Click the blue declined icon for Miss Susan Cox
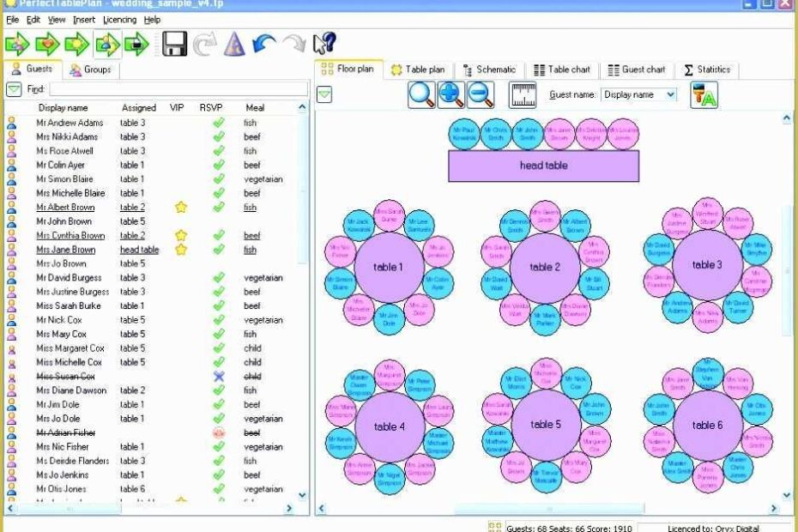The width and height of the screenshot is (798, 532). pyautogui.click(x=217, y=376)
